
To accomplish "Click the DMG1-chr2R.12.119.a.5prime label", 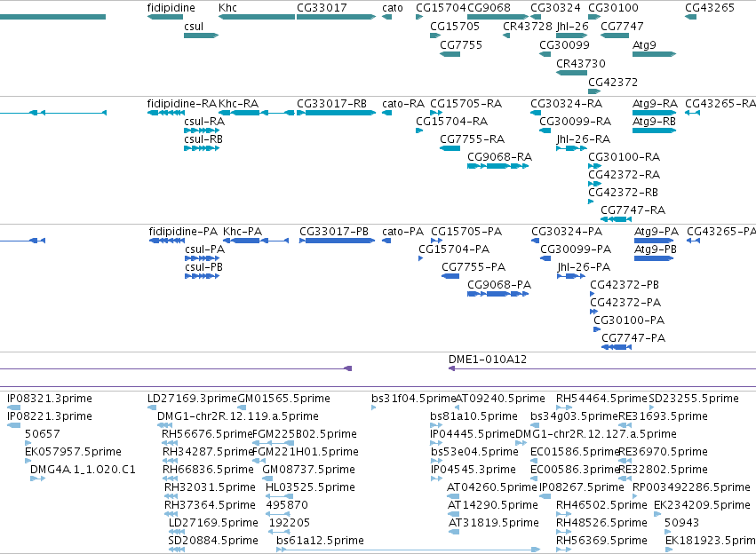I will [x=238, y=416].
